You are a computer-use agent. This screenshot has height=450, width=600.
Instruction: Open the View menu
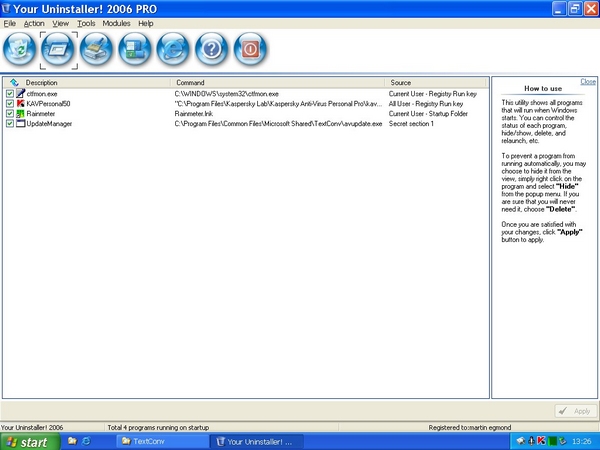pos(60,23)
